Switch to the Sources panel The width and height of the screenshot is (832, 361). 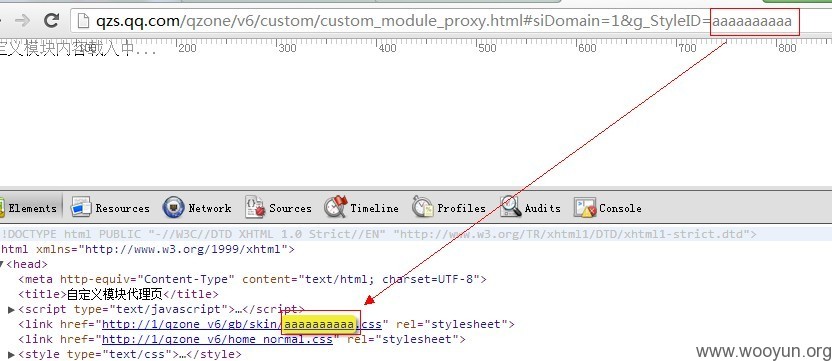(278, 208)
